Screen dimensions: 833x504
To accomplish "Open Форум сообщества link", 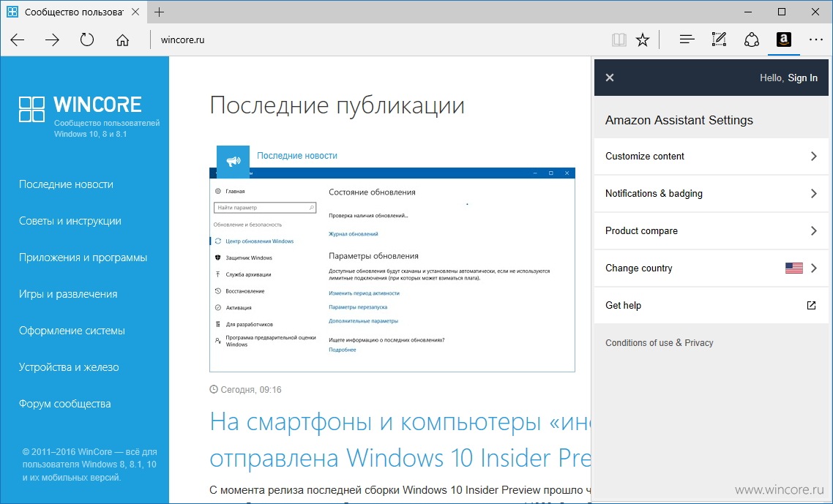I will click(x=65, y=405).
